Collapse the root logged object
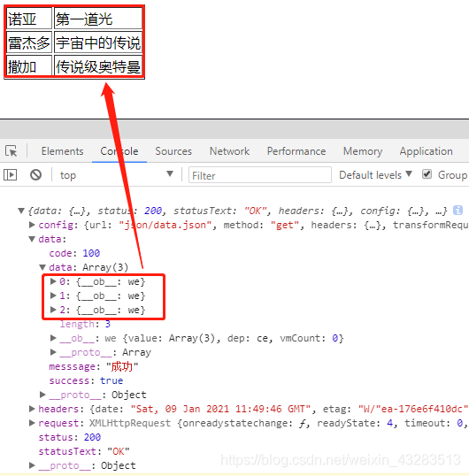This screenshot has height=476, width=469. tap(21, 211)
